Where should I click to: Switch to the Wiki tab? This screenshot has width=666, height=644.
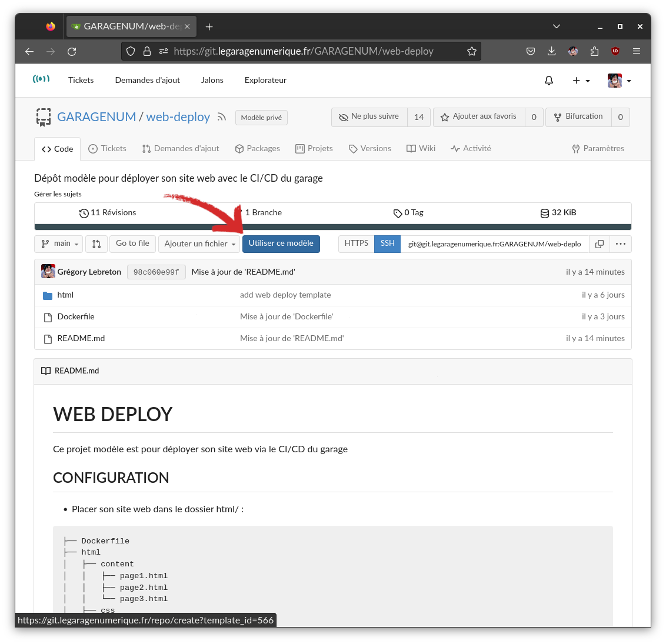[x=421, y=149]
